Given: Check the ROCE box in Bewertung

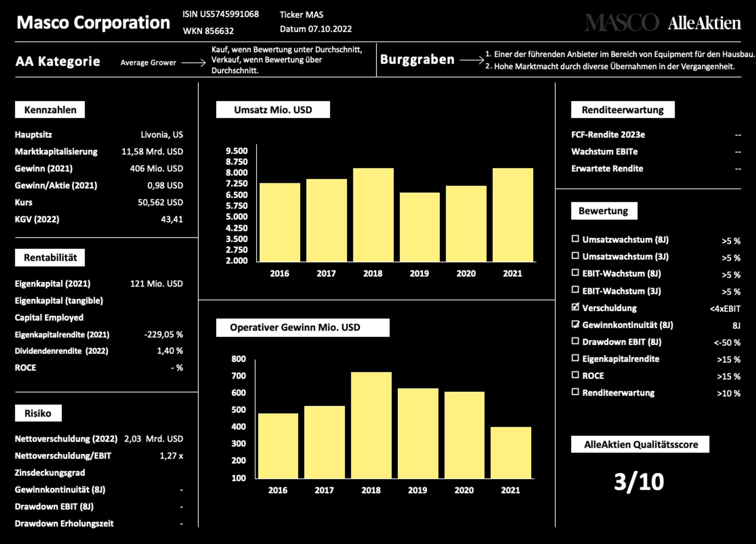Looking at the screenshot, I should pyautogui.click(x=575, y=375).
